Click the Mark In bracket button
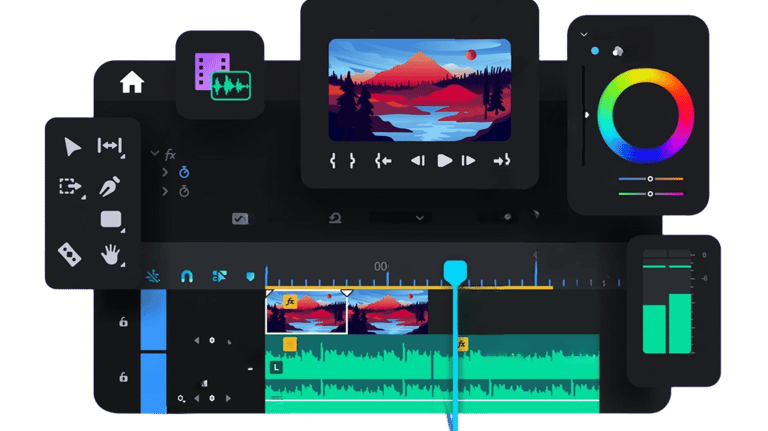768x431 pixels. point(333,161)
